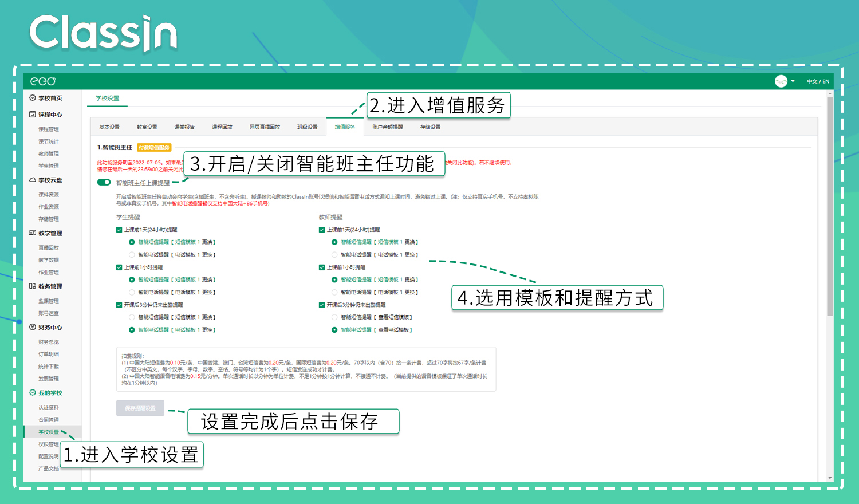
Task: Open the 课堂报告 tab
Action: [x=184, y=127]
